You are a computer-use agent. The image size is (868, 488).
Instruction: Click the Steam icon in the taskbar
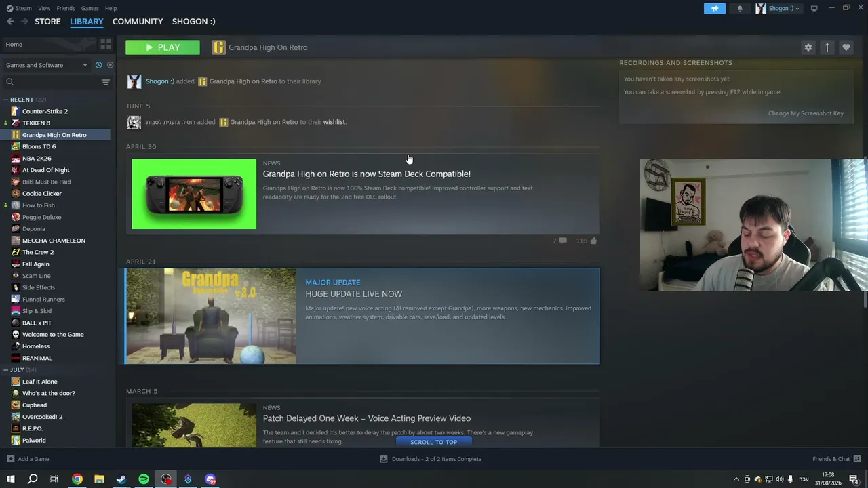121,479
